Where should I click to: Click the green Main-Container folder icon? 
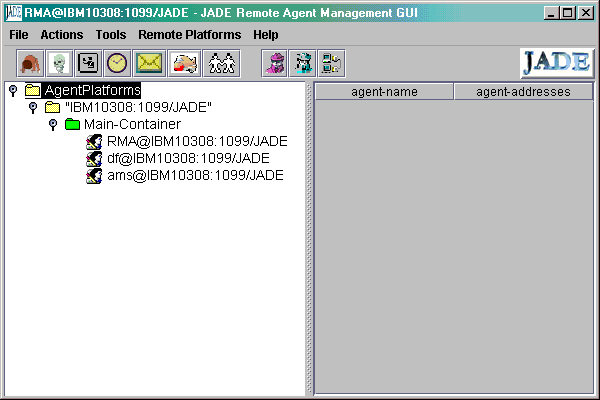click(72, 124)
